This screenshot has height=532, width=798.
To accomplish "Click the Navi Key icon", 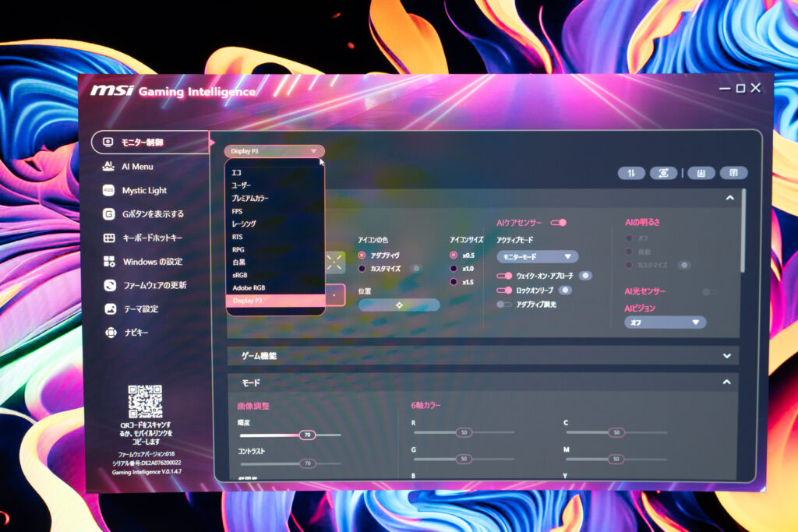I will pyautogui.click(x=111, y=333).
